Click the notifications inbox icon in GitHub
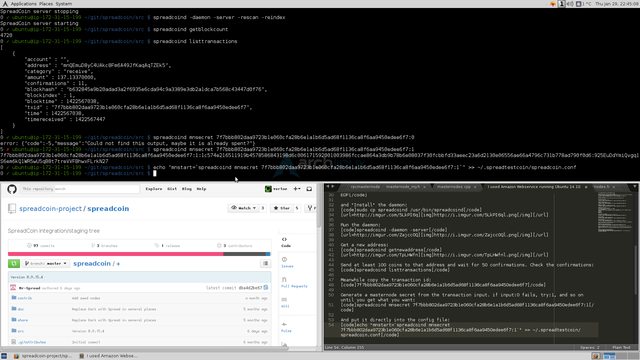 (x=309, y=189)
